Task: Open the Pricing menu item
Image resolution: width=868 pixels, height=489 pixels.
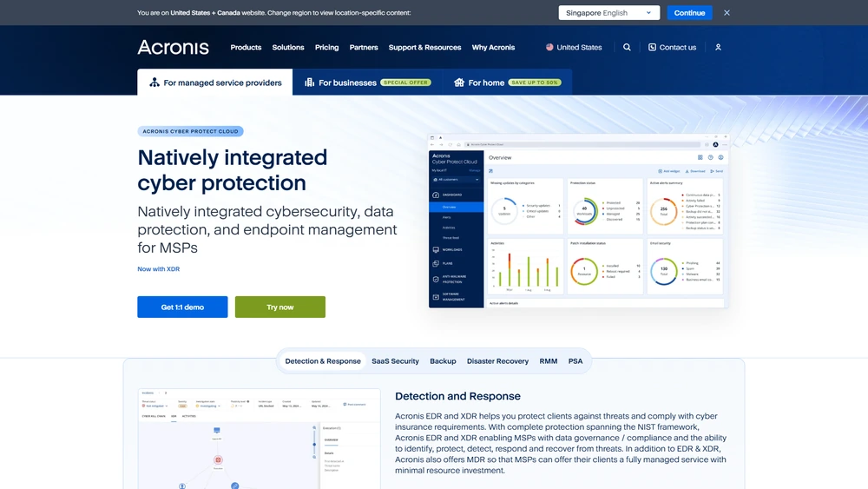Action: click(x=326, y=47)
